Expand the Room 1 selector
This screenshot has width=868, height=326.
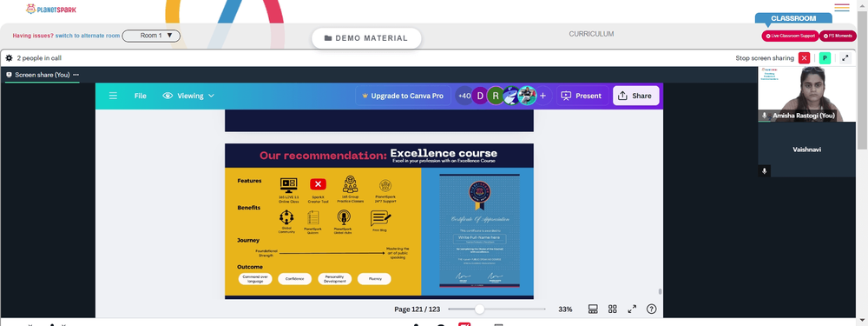(x=151, y=36)
